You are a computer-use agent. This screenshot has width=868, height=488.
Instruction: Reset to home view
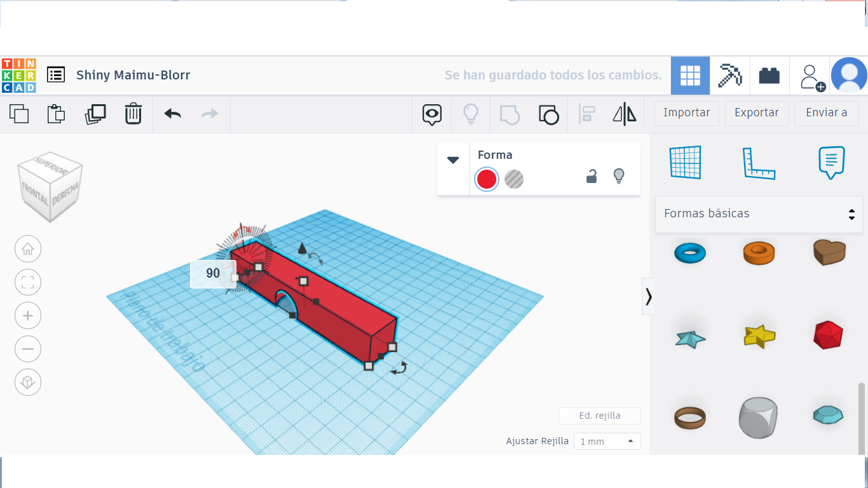[28, 249]
